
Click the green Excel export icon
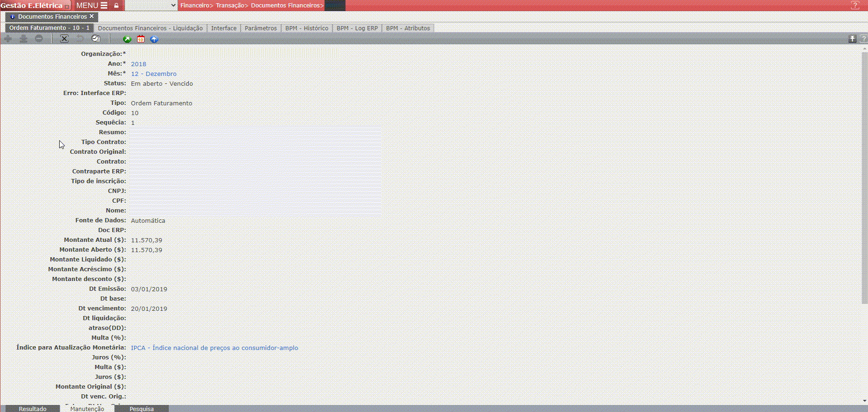point(127,39)
